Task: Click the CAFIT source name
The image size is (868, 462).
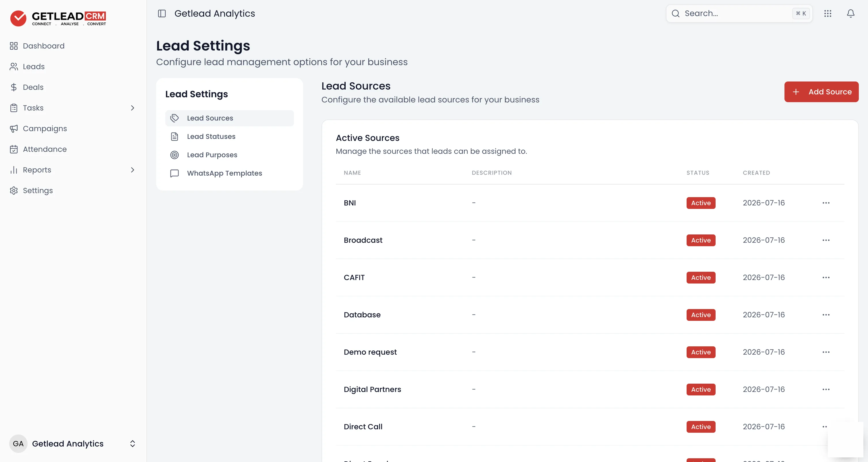Action: (x=354, y=278)
